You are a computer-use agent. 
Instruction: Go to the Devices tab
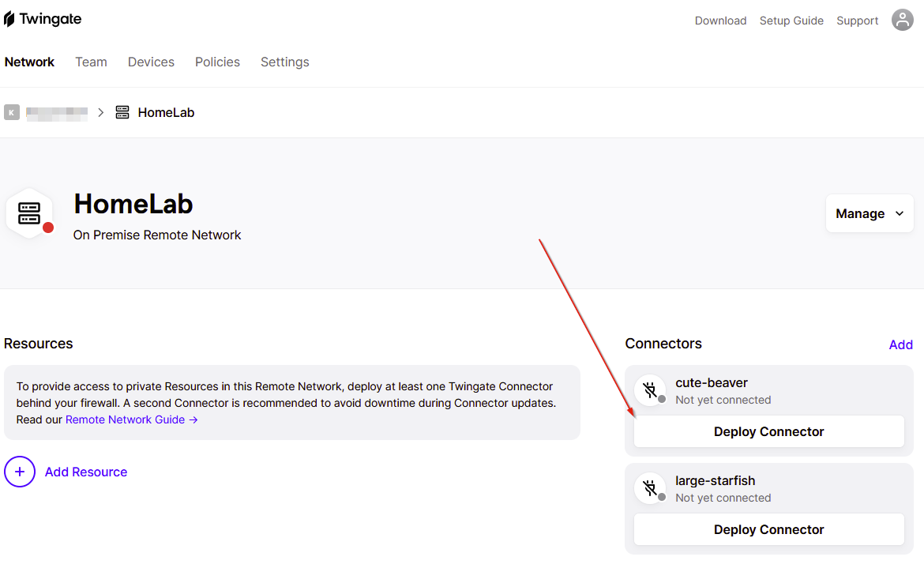pos(151,62)
